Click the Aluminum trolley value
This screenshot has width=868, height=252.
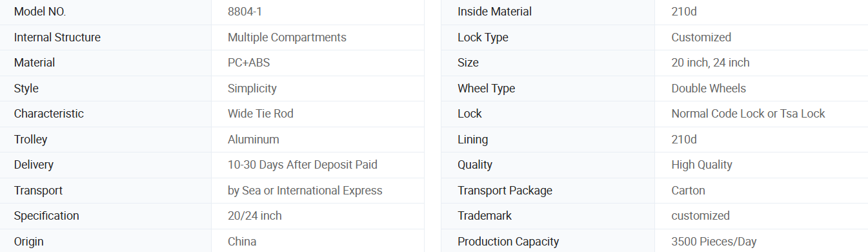[254, 140]
